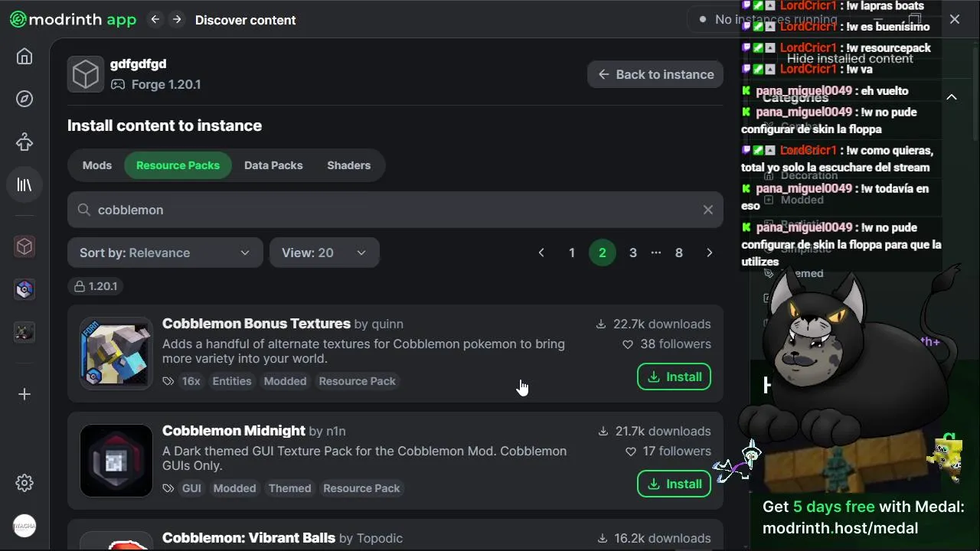Open Settings gear icon

(24, 483)
